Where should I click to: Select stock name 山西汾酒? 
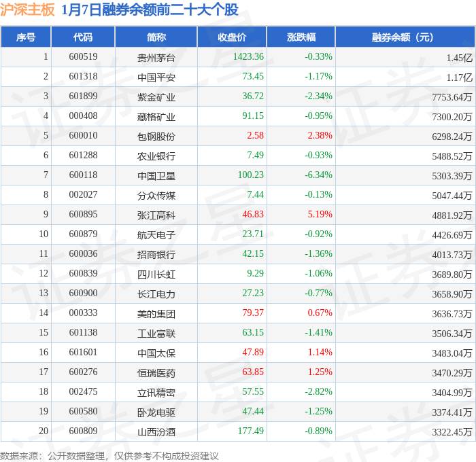pyautogui.click(x=156, y=432)
